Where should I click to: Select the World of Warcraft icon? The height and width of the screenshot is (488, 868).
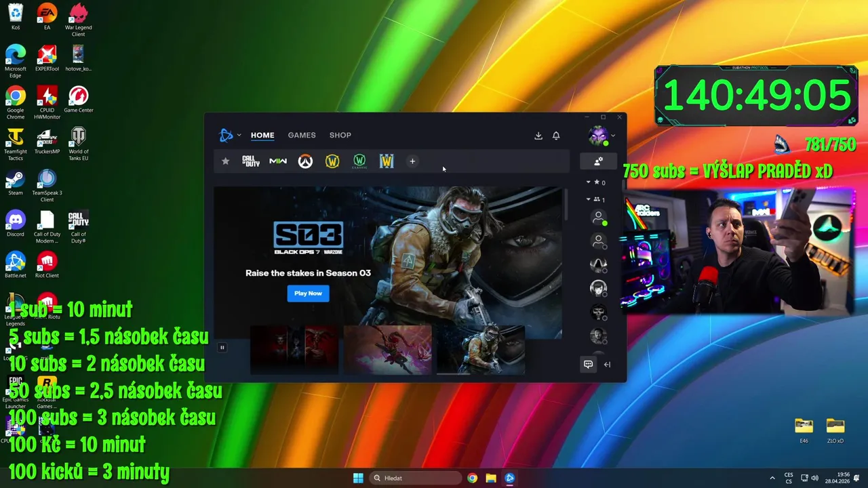332,161
